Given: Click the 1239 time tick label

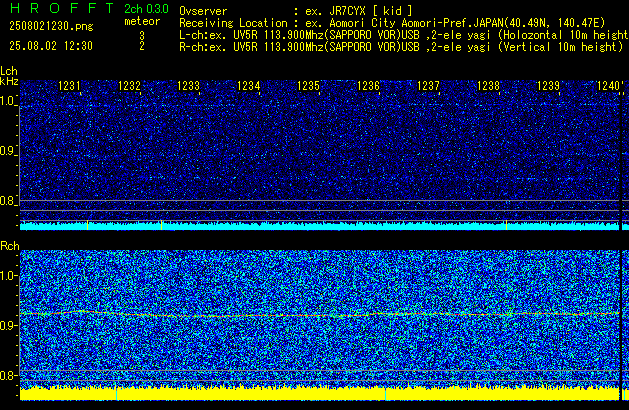Looking at the screenshot, I should (548, 86).
